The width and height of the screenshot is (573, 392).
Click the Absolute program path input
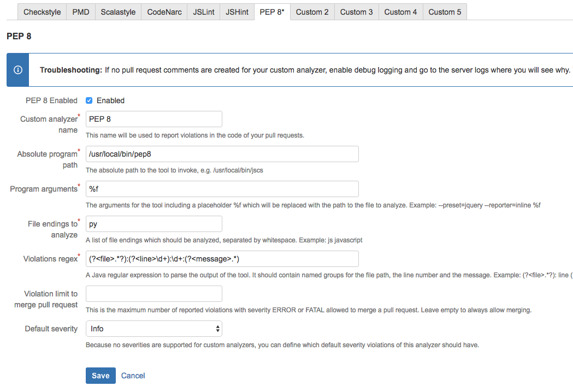pos(222,154)
